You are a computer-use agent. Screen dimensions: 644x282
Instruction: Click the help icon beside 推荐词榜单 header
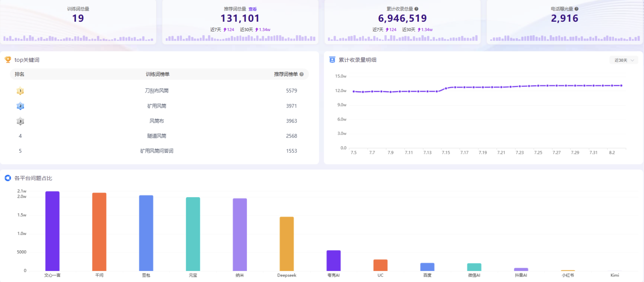pyautogui.click(x=302, y=74)
